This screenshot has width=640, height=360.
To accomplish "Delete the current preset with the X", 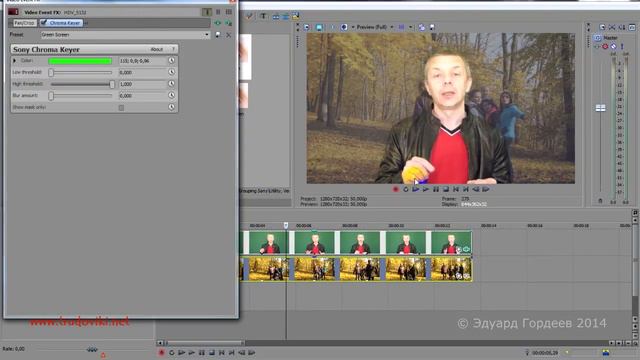I will click(229, 36).
